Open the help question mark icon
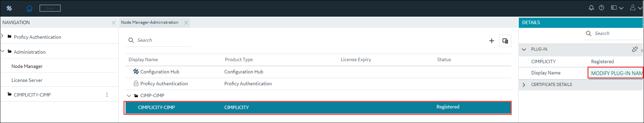 pyautogui.click(x=601, y=8)
